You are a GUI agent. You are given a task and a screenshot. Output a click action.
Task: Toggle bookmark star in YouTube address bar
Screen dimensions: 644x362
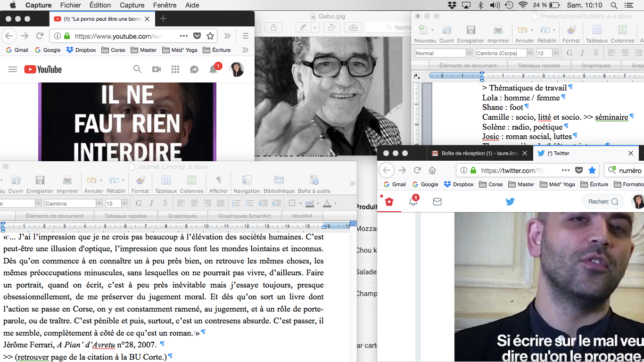tap(210, 36)
